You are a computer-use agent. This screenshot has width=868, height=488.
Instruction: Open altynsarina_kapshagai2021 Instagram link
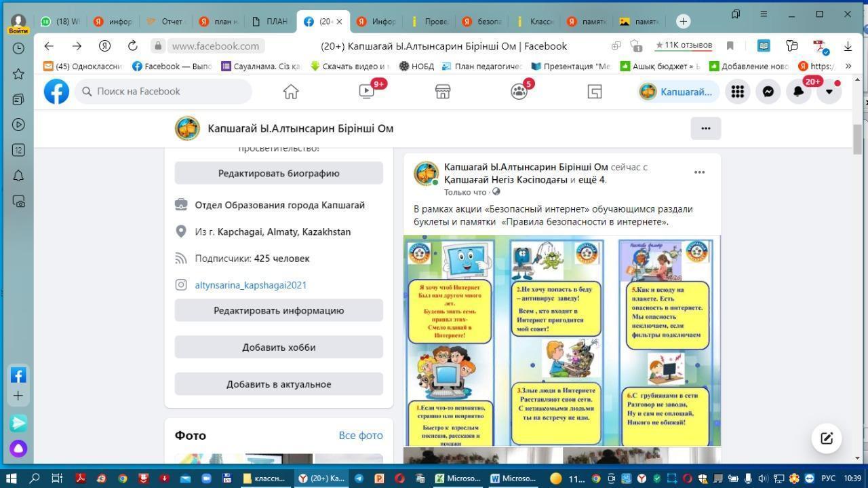pos(250,285)
